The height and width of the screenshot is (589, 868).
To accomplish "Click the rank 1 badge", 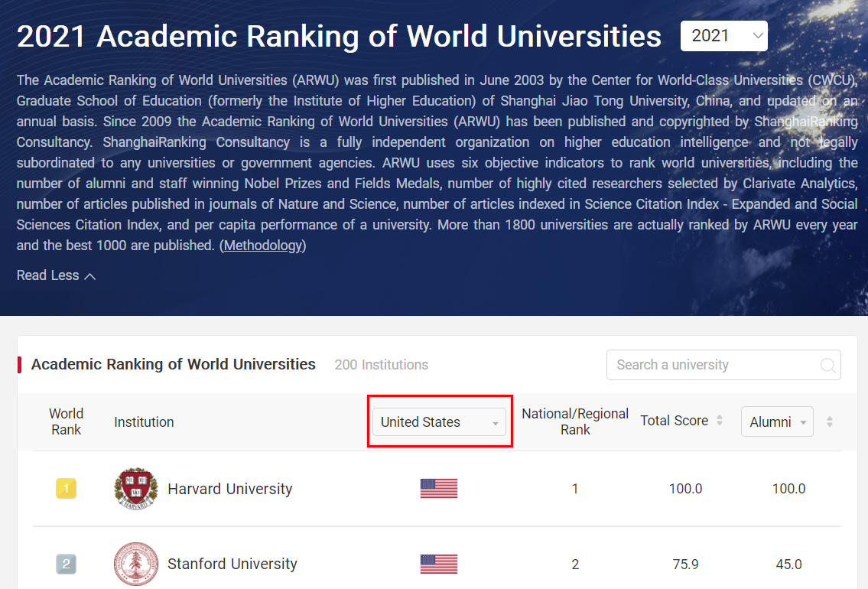I will (x=66, y=489).
